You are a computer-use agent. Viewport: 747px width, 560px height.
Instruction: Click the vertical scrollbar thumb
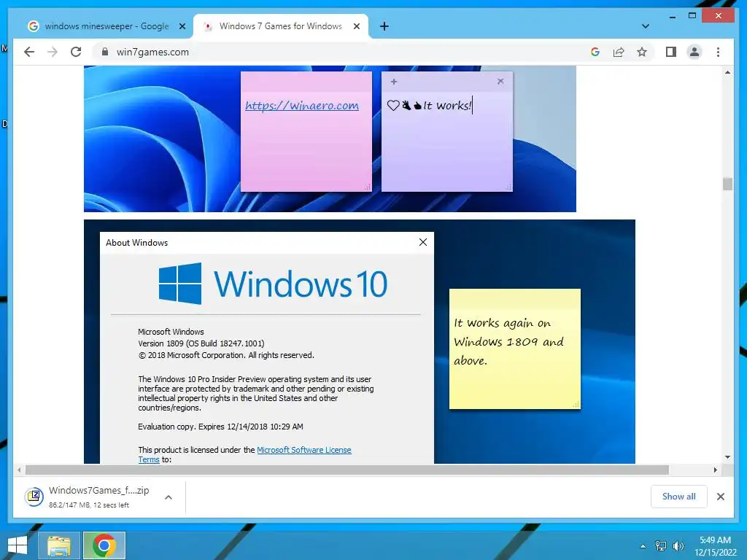(x=727, y=184)
